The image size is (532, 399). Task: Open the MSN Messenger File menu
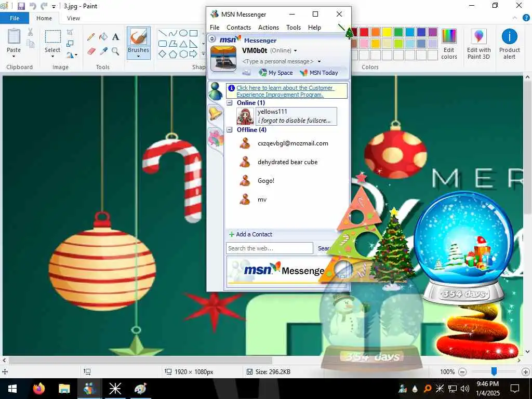[x=215, y=28]
